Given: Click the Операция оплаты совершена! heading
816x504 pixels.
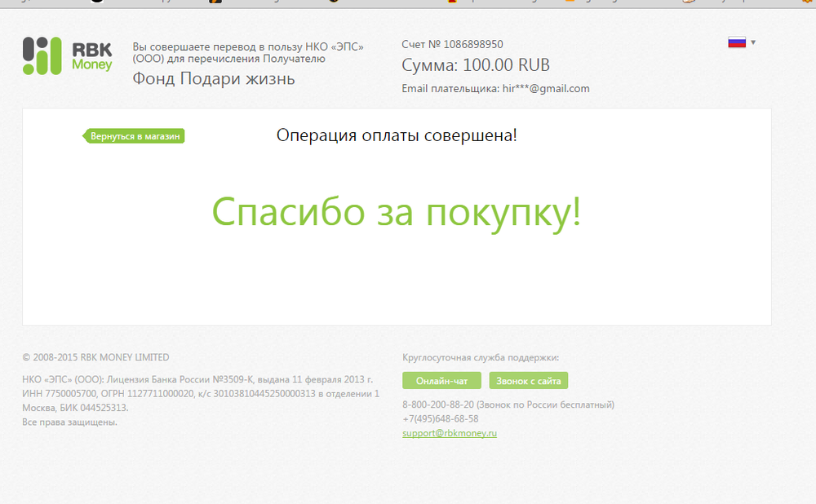Looking at the screenshot, I should point(397,135).
